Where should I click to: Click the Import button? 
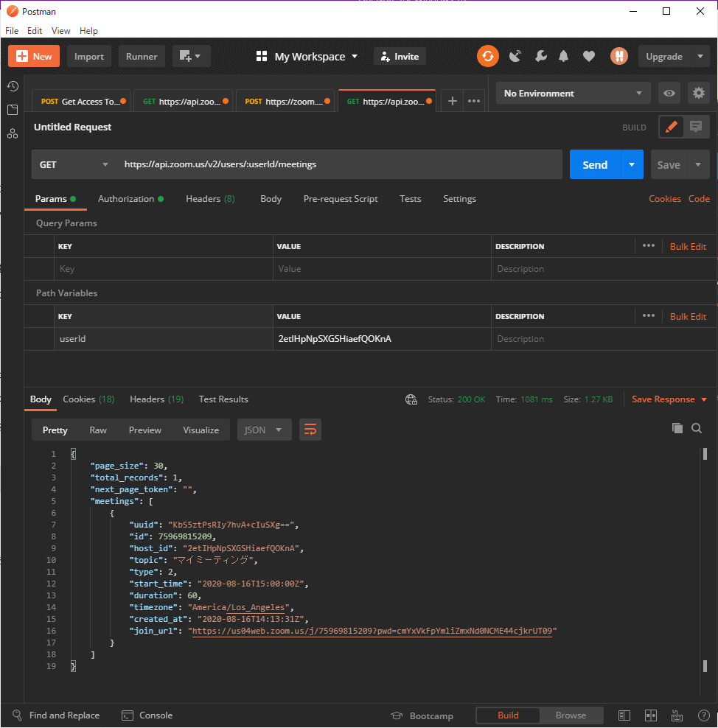[x=89, y=56]
